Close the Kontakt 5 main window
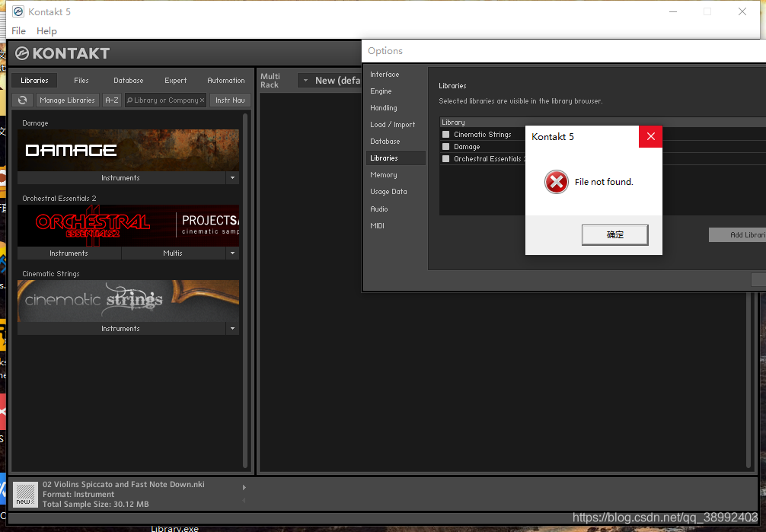The image size is (766, 532). click(x=742, y=11)
